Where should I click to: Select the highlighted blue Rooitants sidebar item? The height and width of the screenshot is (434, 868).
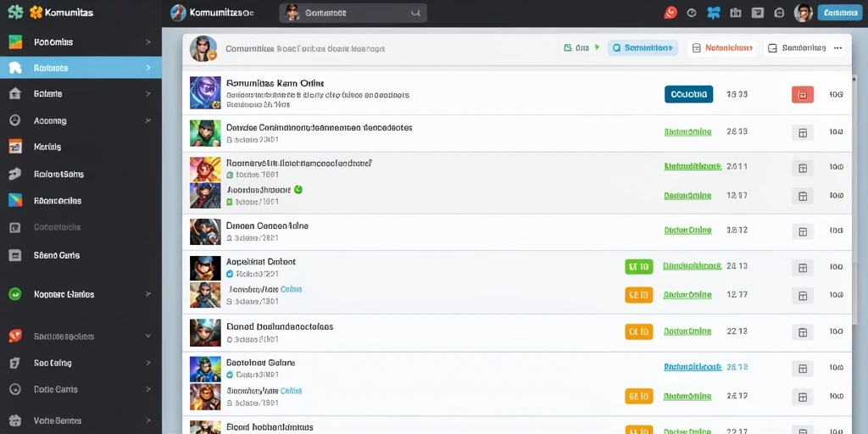coord(81,68)
